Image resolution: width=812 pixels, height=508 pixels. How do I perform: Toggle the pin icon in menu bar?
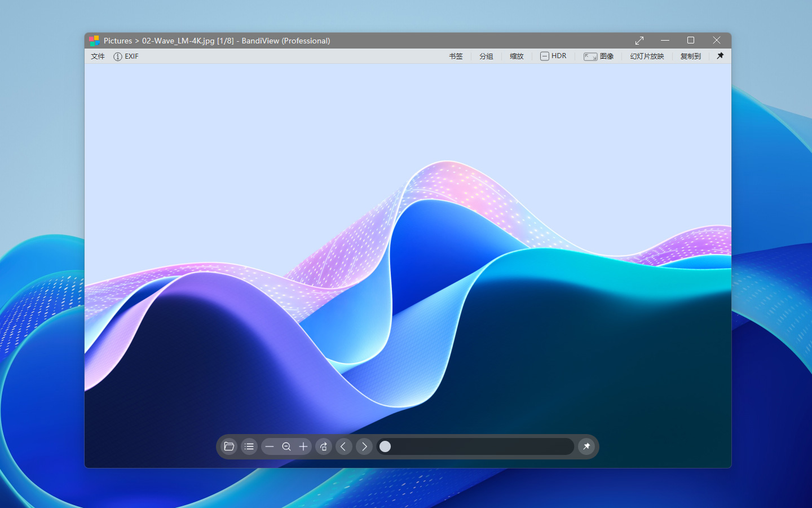[x=720, y=56]
